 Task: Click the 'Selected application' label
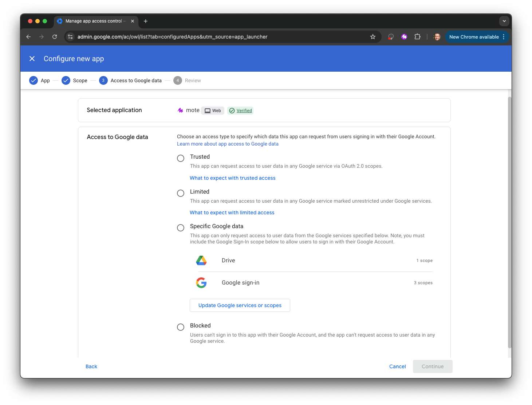pyautogui.click(x=114, y=110)
